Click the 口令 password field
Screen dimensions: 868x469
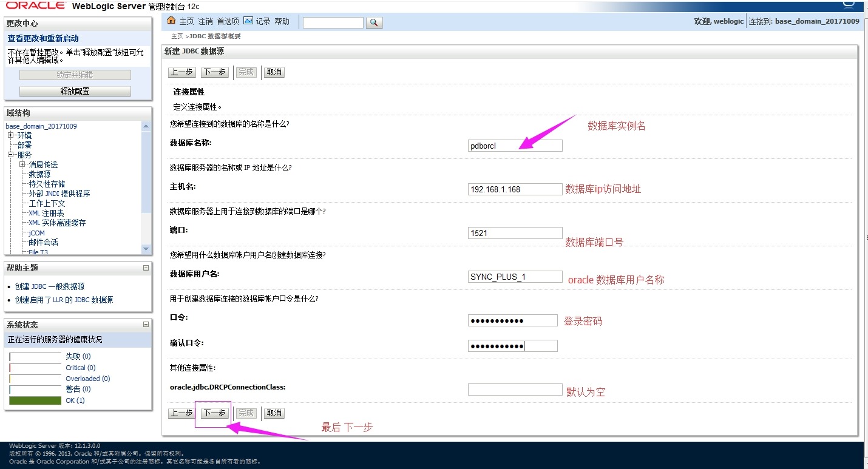513,320
